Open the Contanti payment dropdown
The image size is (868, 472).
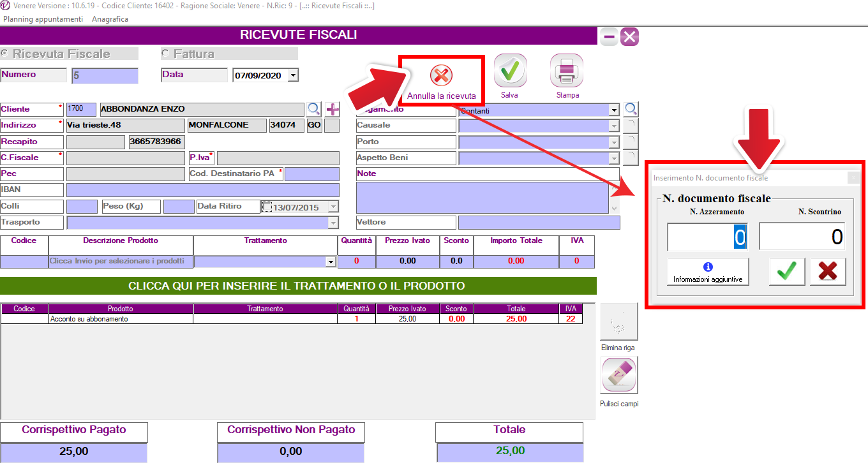(614, 110)
